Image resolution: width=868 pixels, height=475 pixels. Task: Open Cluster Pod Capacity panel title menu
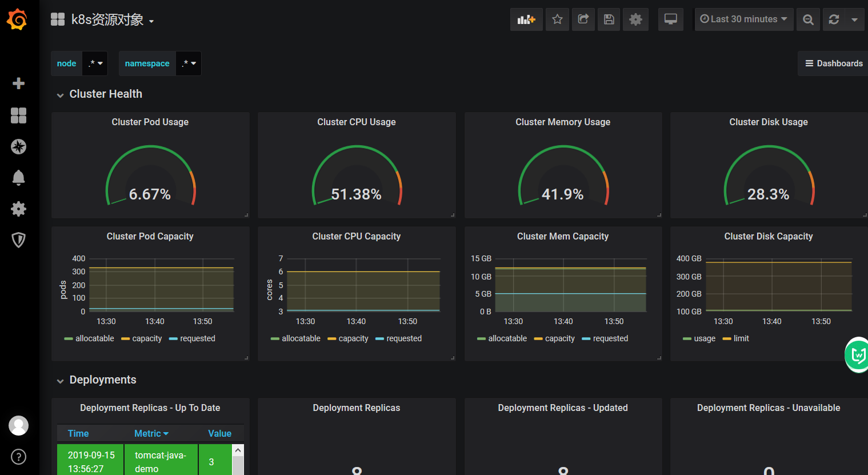pos(150,236)
